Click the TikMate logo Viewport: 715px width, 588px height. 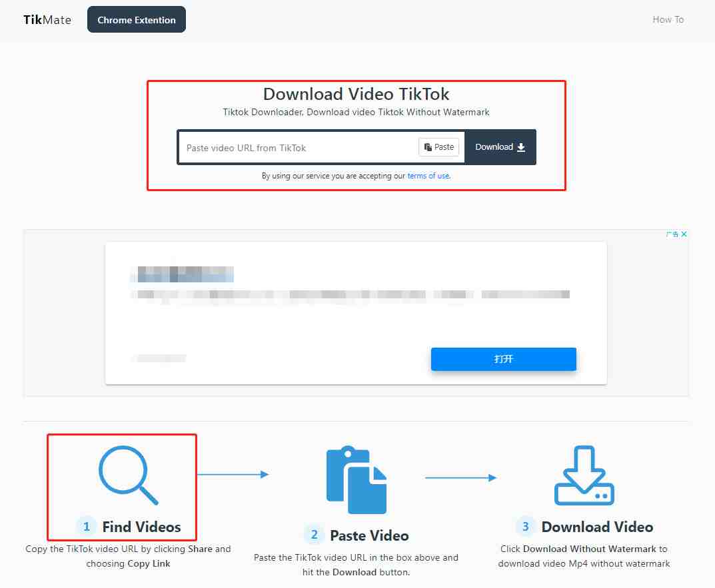click(47, 19)
